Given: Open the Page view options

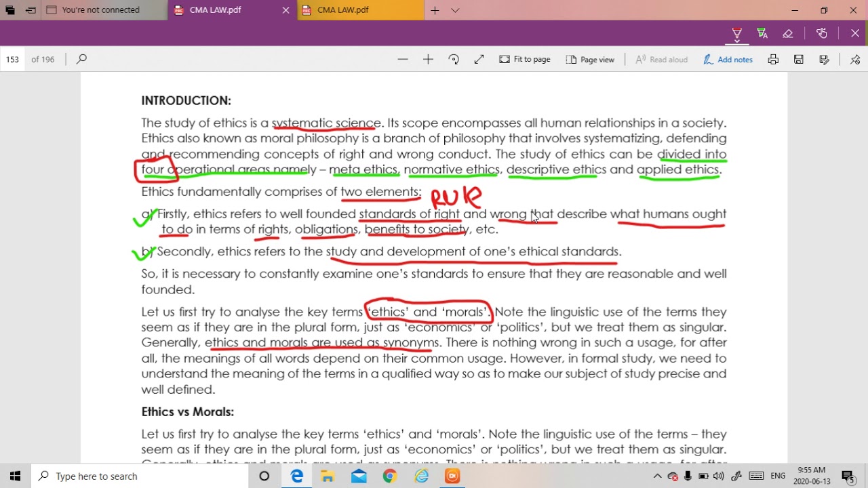Looking at the screenshot, I should point(590,59).
